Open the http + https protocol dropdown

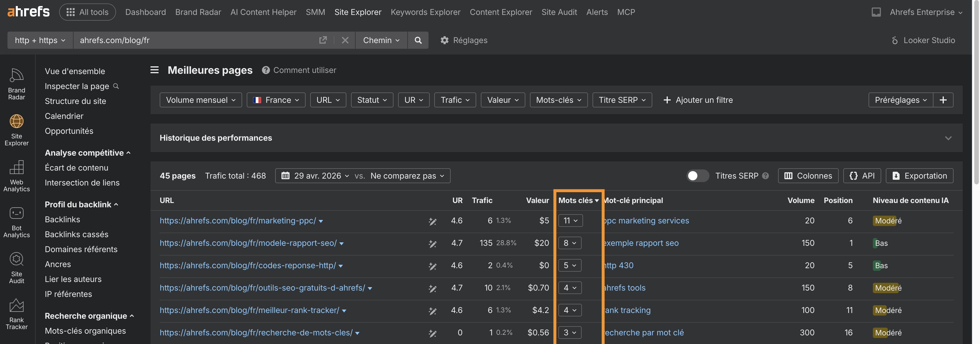[x=40, y=40]
